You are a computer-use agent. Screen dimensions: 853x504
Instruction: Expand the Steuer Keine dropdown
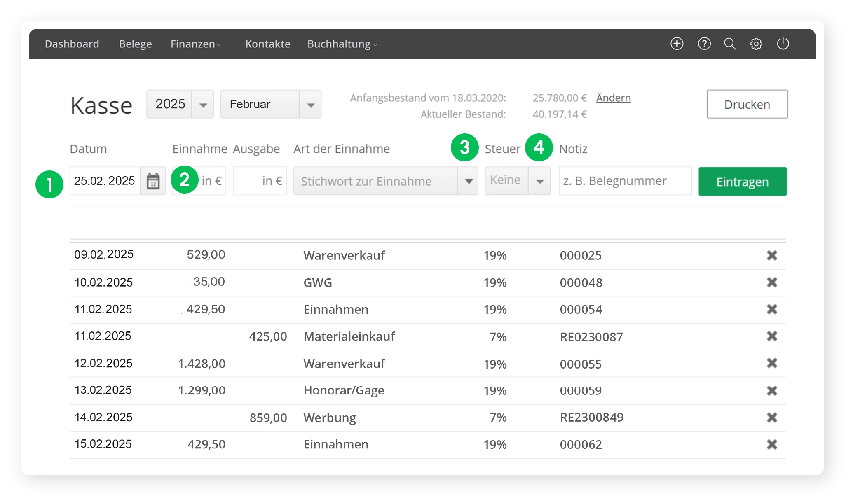(x=539, y=181)
